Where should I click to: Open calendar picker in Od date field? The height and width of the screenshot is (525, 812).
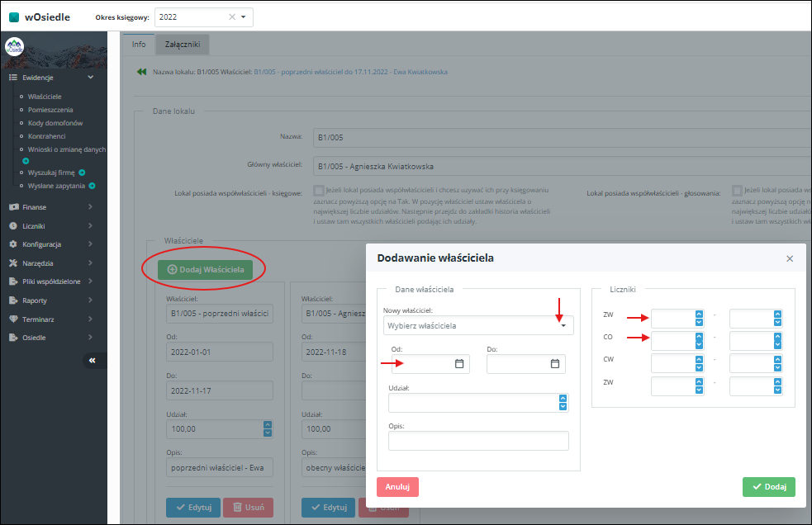(459, 363)
